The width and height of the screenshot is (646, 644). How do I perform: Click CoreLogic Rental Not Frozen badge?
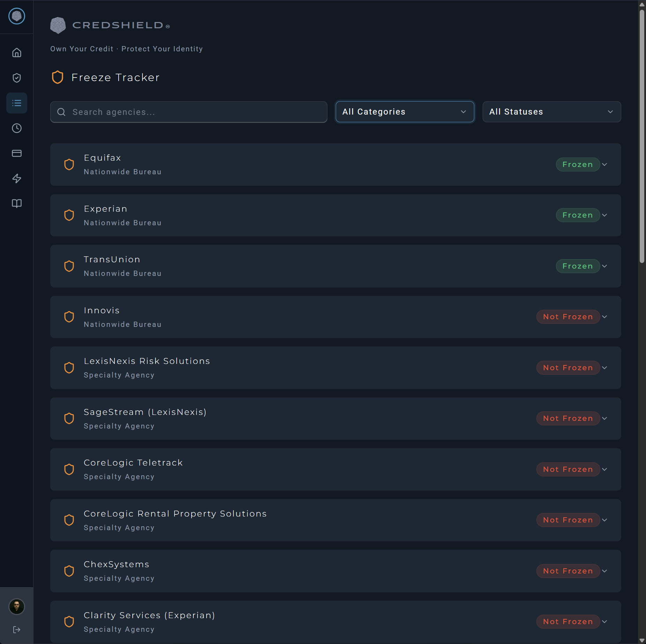[568, 520]
